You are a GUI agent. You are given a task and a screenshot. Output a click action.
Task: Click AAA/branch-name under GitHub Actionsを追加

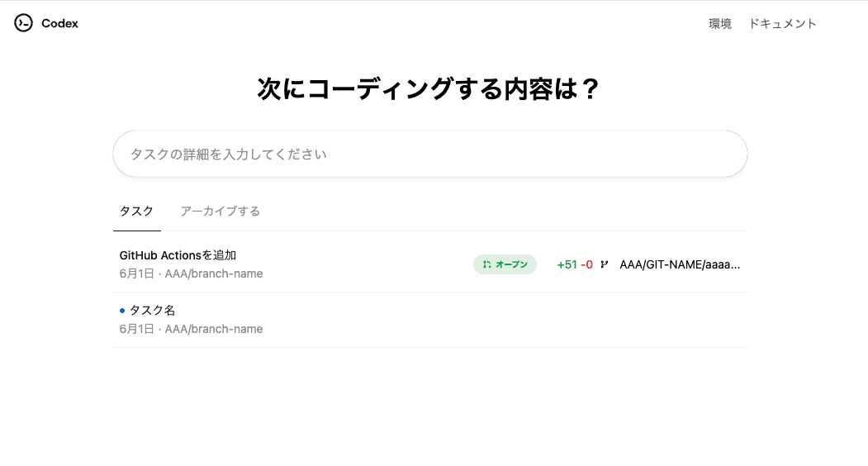click(x=214, y=273)
